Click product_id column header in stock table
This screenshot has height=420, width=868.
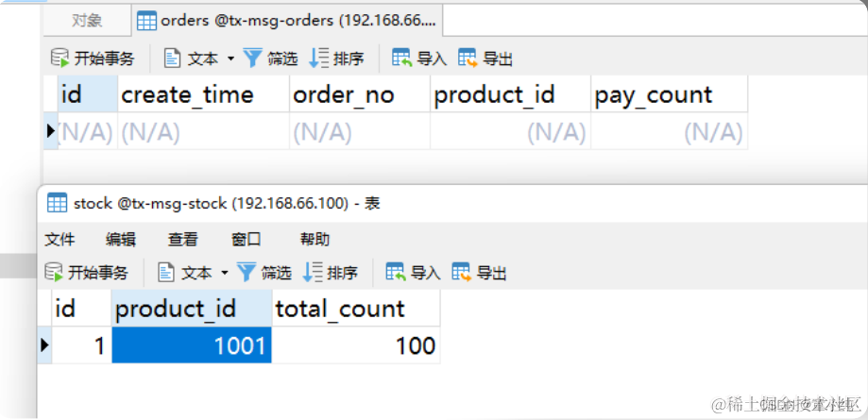pos(192,309)
